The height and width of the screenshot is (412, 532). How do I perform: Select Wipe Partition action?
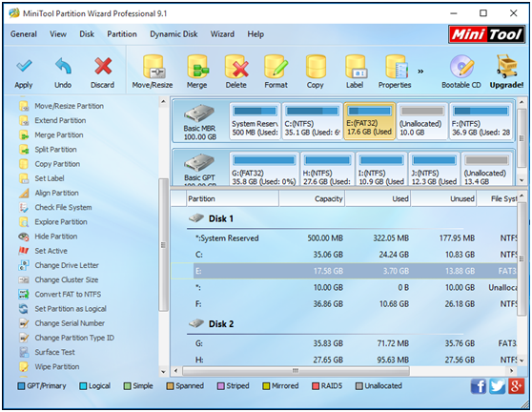[x=50, y=367]
